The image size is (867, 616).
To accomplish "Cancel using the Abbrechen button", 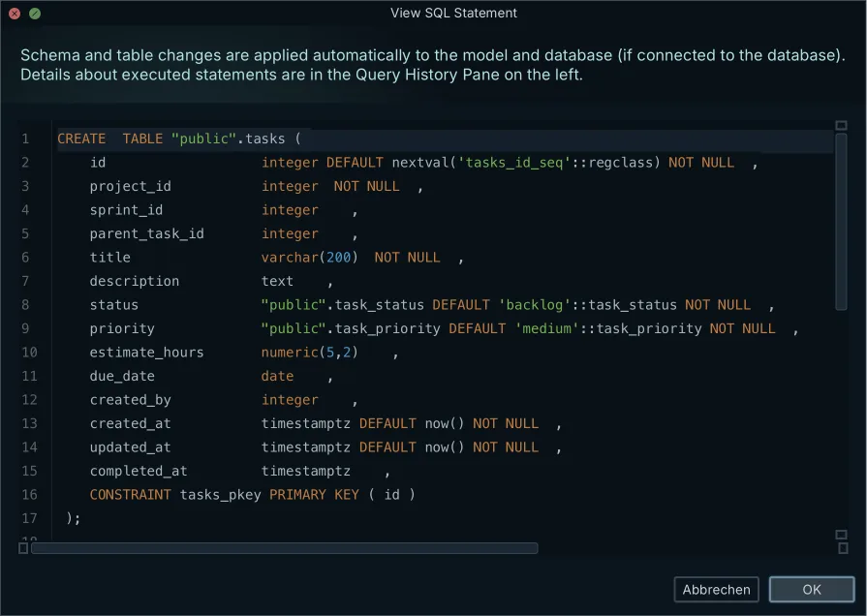I will (716, 590).
